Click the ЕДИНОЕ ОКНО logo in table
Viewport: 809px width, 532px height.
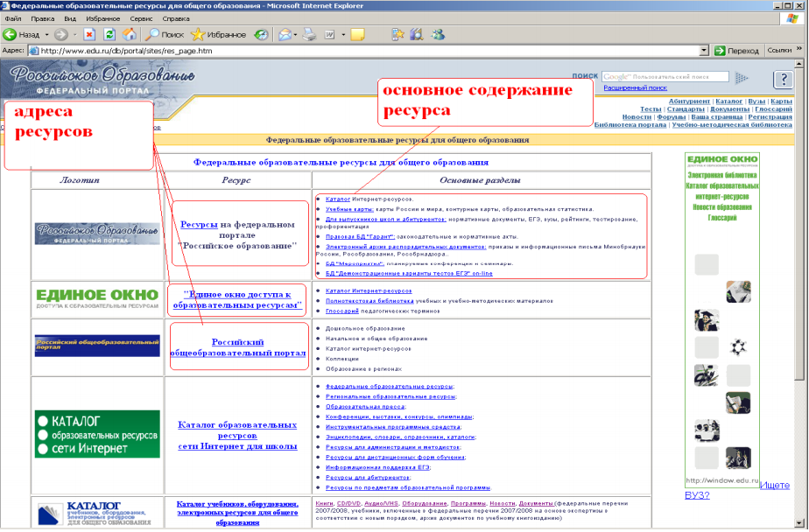97,298
